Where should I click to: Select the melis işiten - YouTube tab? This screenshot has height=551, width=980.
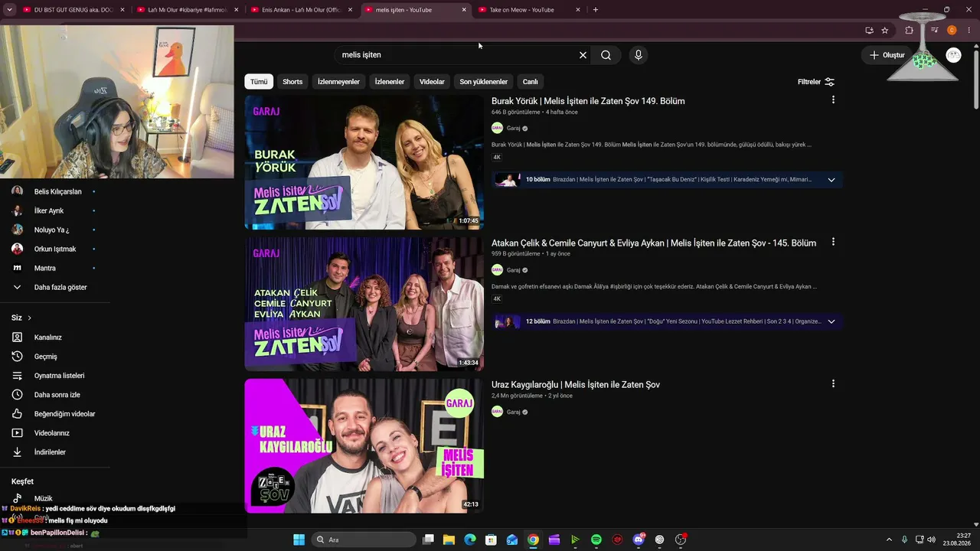(416, 10)
